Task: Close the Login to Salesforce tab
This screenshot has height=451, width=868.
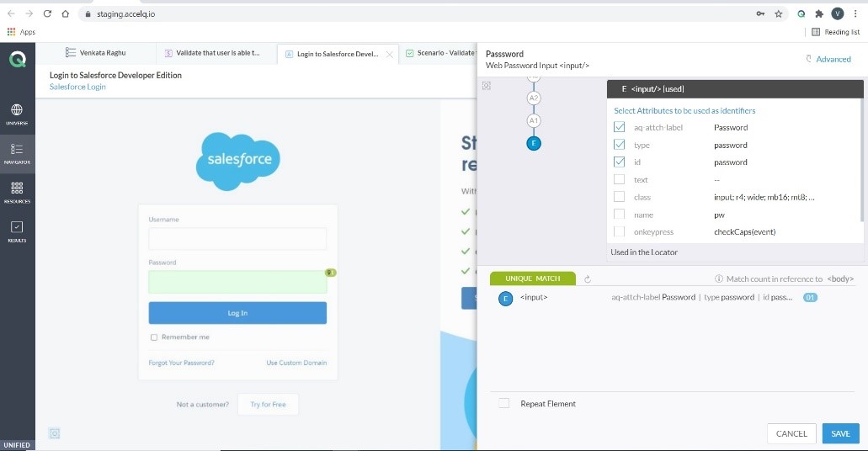Action: (389, 54)
